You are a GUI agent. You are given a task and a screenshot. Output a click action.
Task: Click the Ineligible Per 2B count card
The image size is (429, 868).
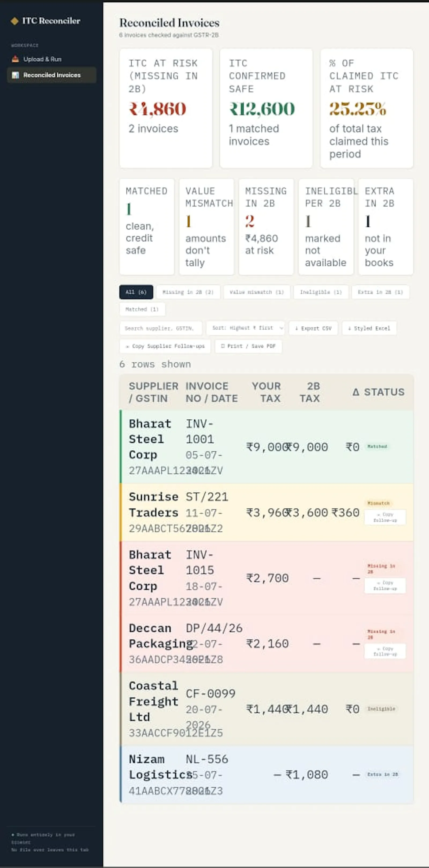click(x=326, y=227)
